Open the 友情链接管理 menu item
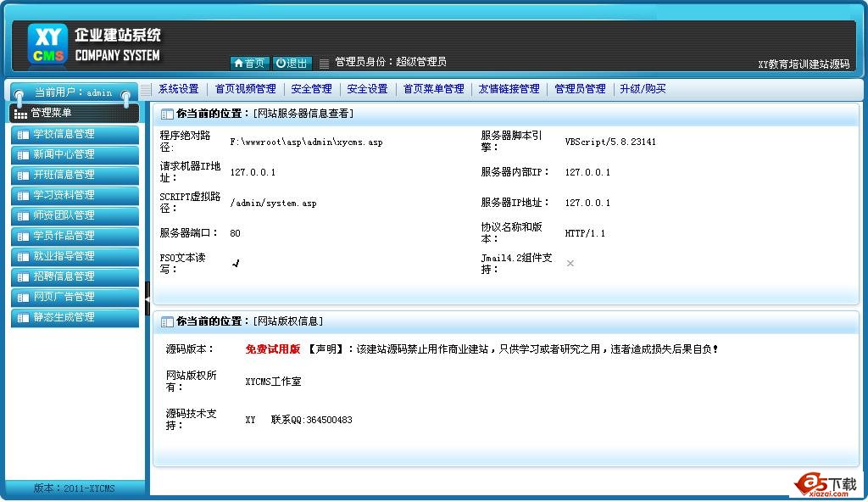The height and width of the screenshot is (502, 868). (x=509, y=89)
